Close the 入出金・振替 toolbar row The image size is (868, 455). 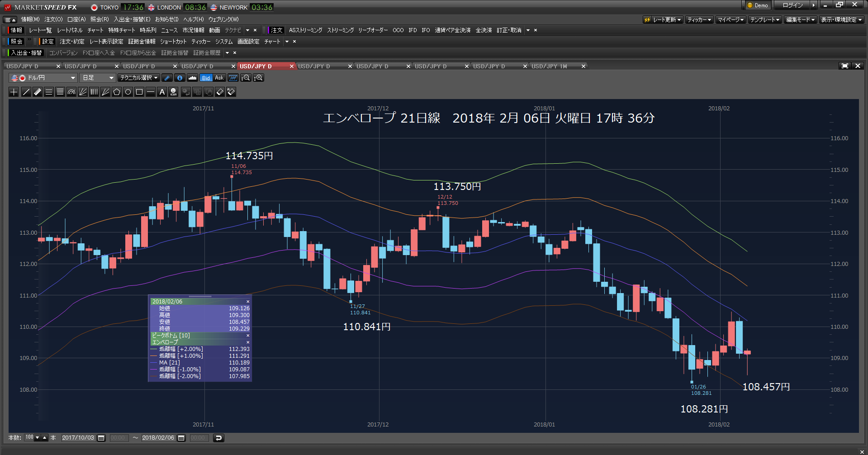click(235, 53)
